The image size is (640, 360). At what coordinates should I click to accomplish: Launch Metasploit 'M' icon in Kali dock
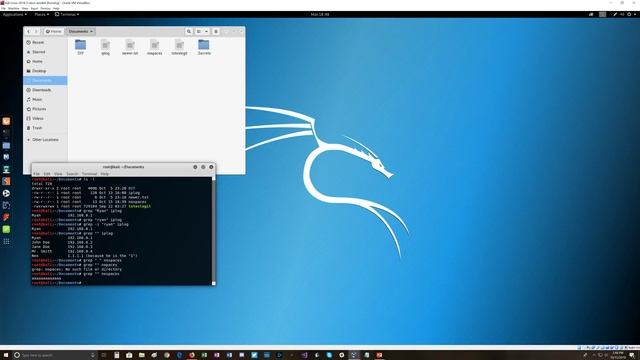6,157
